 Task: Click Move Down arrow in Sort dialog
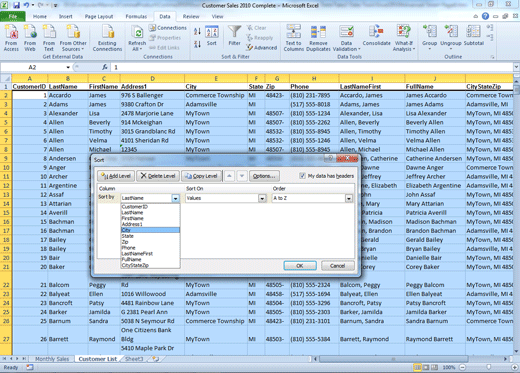tap(242, 176)
